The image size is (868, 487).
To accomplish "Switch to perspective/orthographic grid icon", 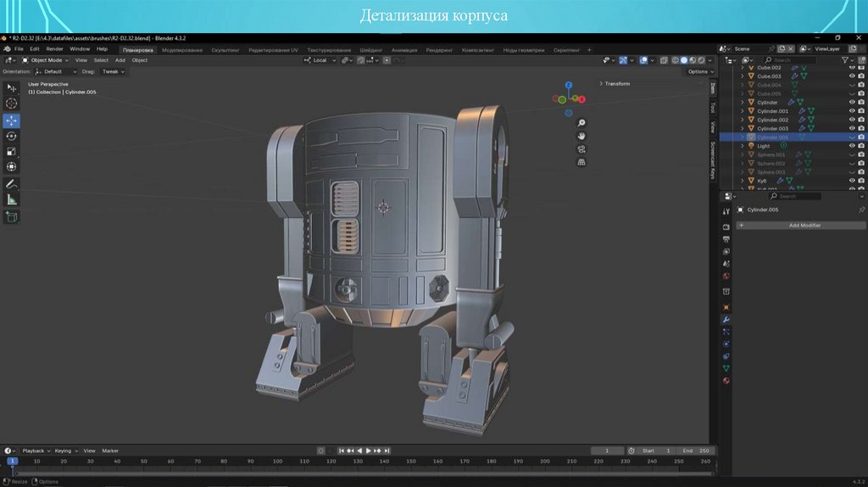I will coord(581,161).
